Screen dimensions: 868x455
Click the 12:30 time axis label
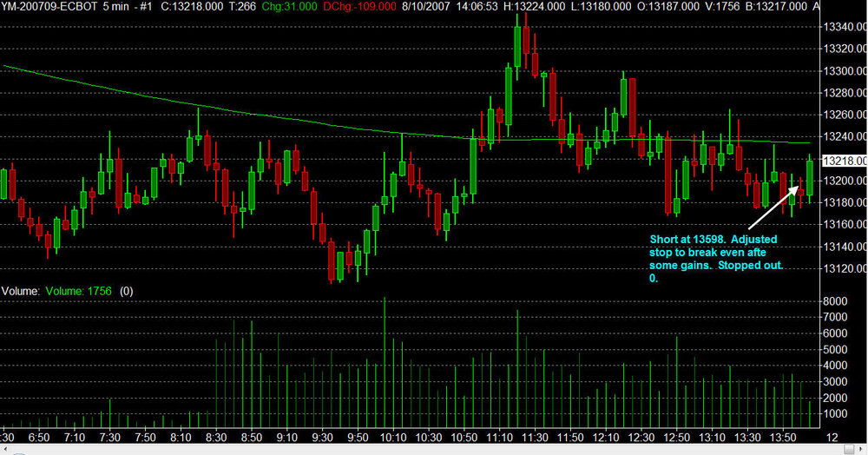tap(641, 438)
